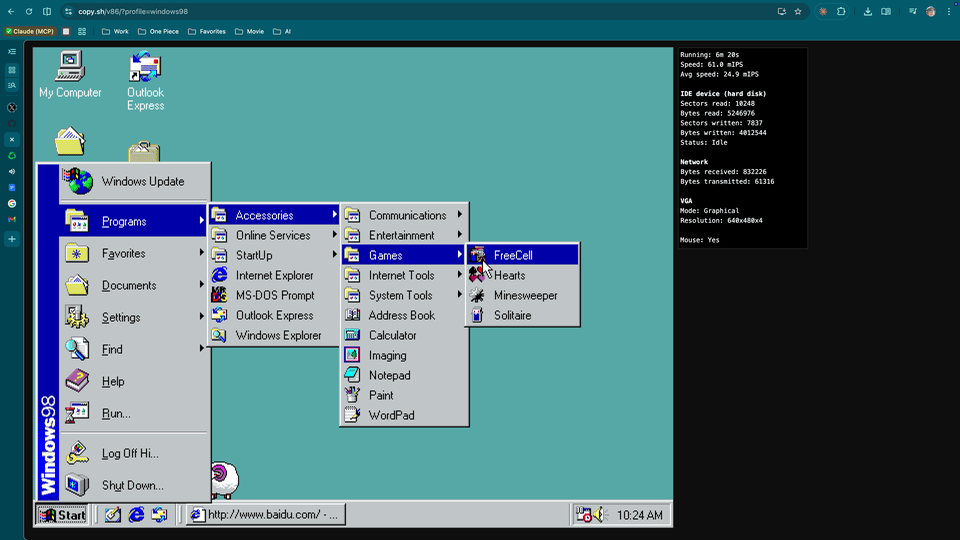Launch Internet Explorer from quick launch bar

[x=136, y=515]
